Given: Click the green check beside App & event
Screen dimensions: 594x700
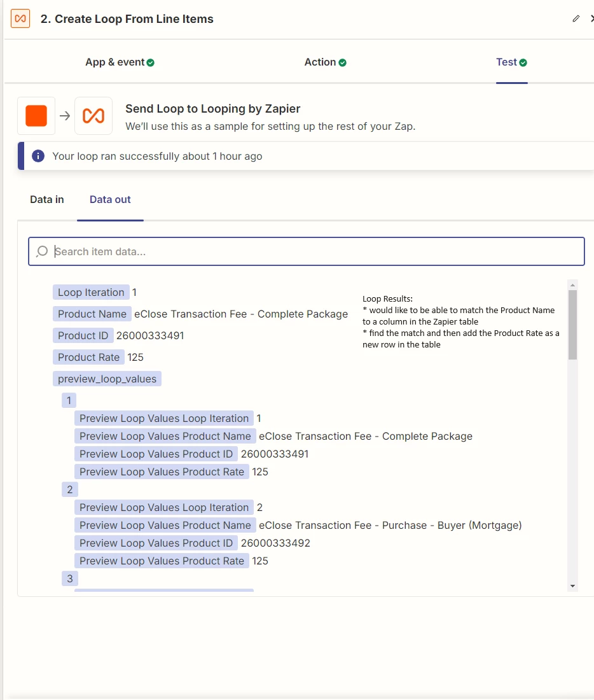Looking at the screenshot, I should coord(150,62).
